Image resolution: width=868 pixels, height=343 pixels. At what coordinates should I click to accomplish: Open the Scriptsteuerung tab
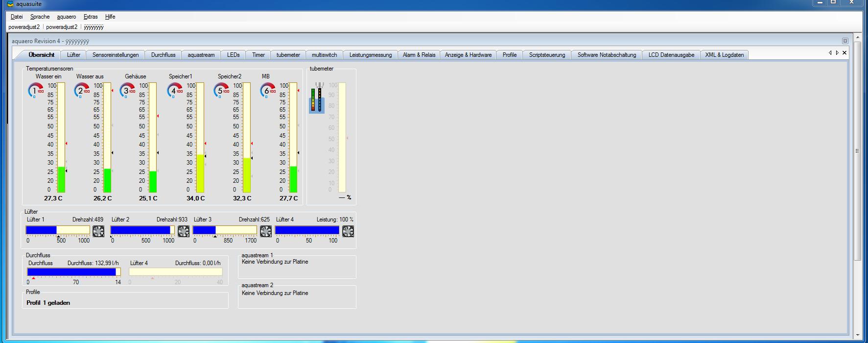pos(547,55)
